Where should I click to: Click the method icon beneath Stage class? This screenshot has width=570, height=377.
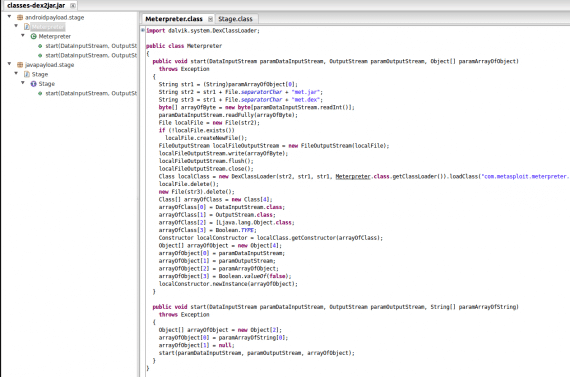pos(40,93)
